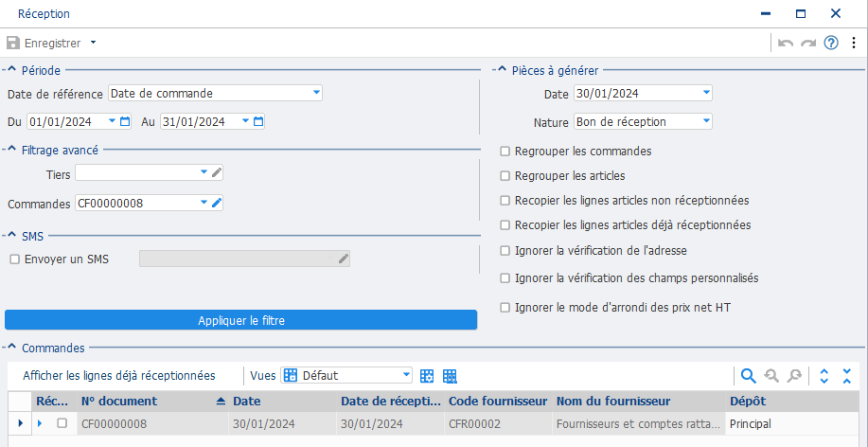Open the Du date dropdown arrow

click(113, 121)
